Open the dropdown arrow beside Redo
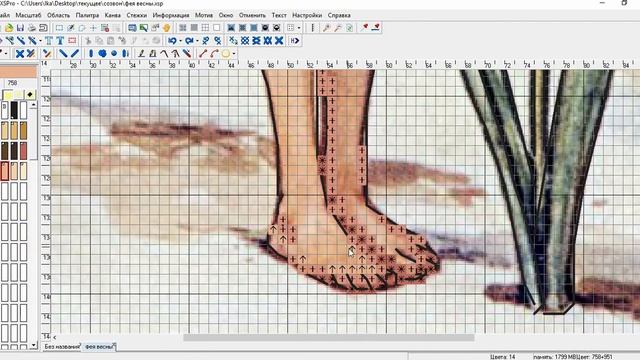Screen dimensions: 640x360 (197, 41)
